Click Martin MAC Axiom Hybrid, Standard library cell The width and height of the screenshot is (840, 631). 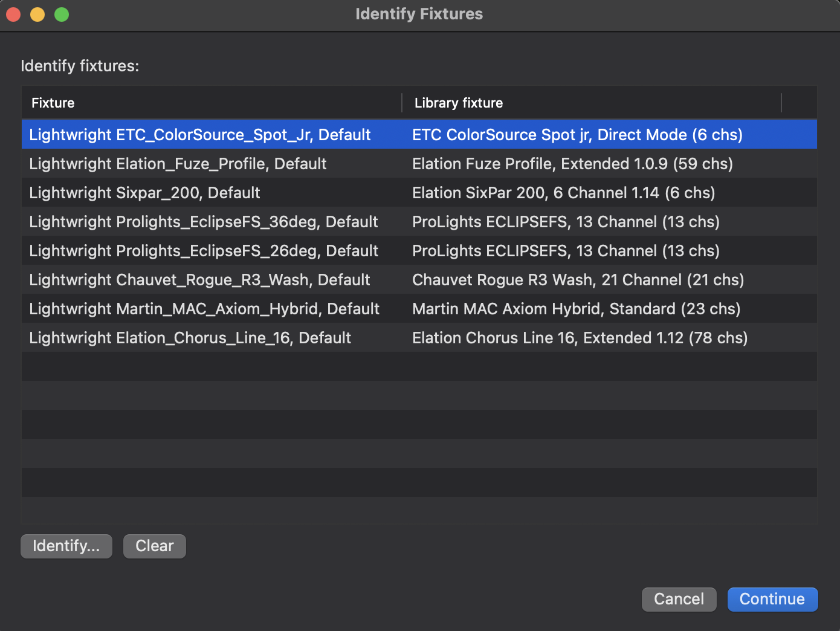pyautogui.click(x=576, y=309)
